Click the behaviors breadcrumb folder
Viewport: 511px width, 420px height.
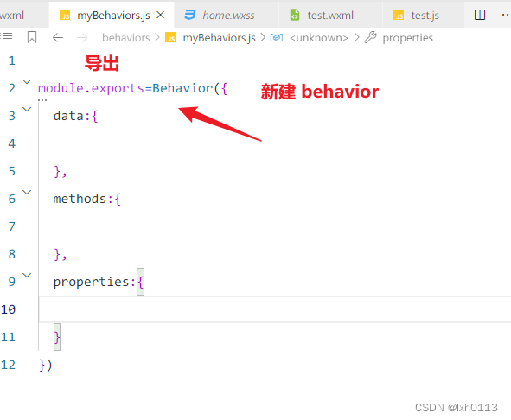tap(125, 38)
